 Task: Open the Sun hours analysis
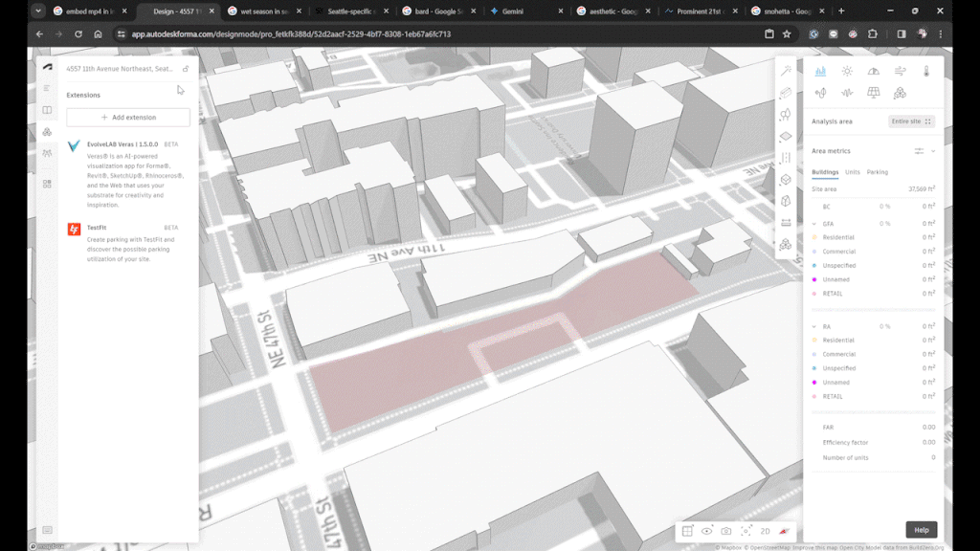(847, 71)
